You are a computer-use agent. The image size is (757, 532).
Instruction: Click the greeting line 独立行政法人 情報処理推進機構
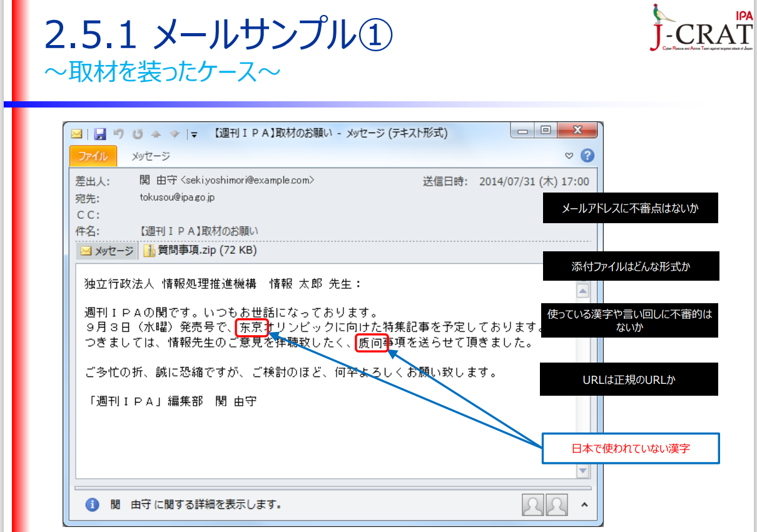tap(223, 284)
